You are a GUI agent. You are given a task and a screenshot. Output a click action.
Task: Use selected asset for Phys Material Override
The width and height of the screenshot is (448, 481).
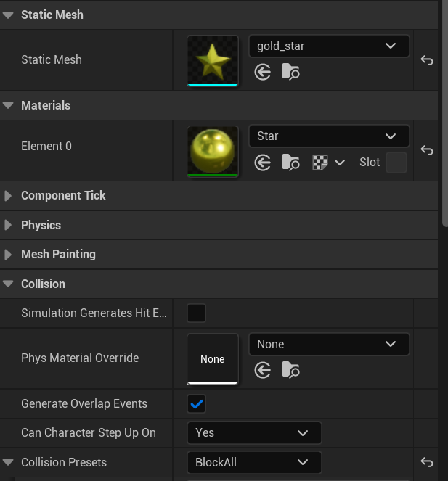point(263,370)
